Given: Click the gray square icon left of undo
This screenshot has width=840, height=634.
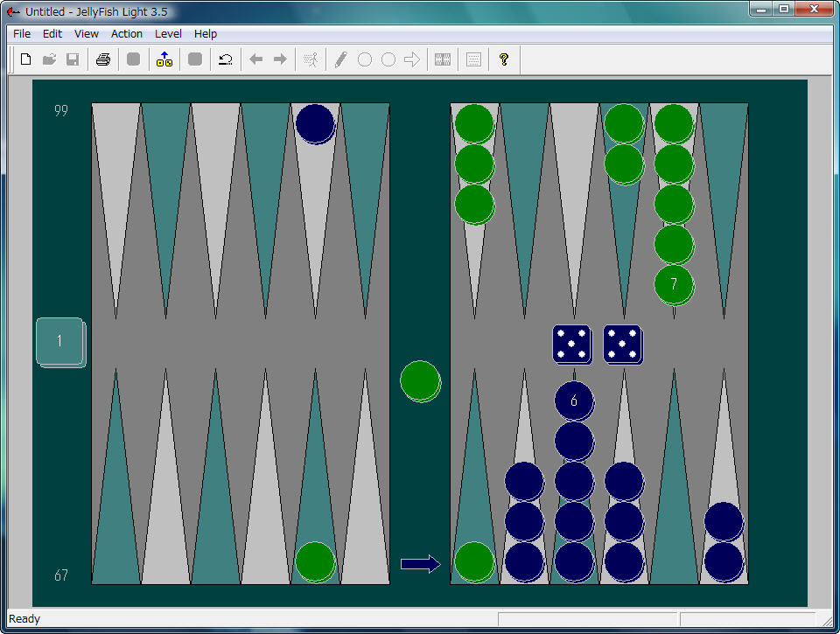Looking at the screenshot, I should click(195, 59).
